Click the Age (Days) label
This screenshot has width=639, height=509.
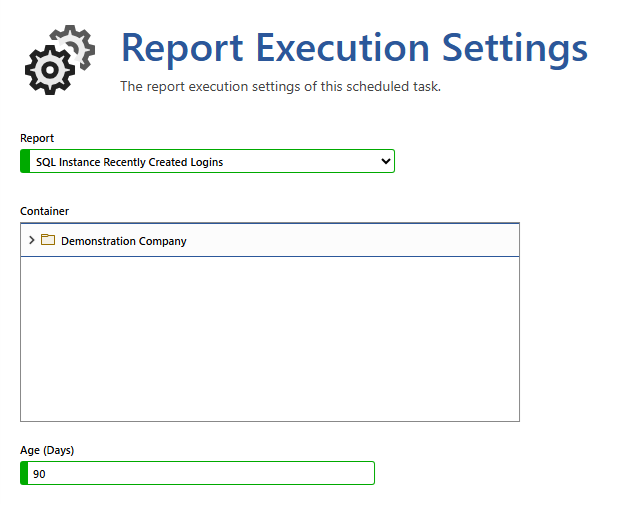pyautogui.click(x=47, y=450)
